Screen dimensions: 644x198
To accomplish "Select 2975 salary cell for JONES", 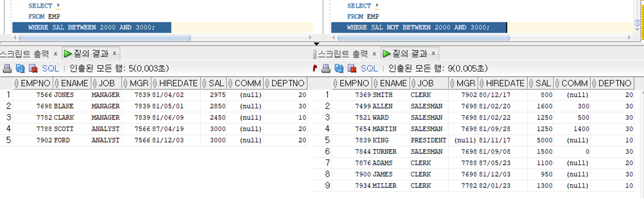I will point(214,95).
